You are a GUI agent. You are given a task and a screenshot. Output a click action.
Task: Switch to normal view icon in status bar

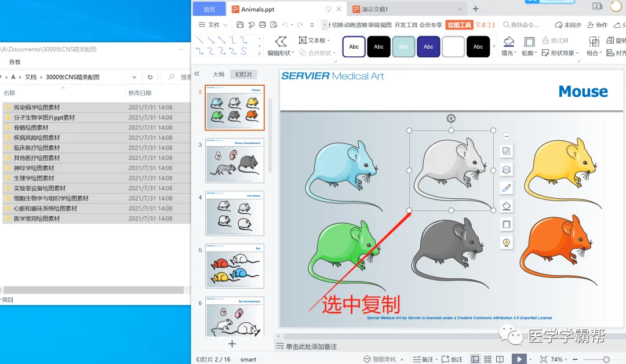click(475, 359)
